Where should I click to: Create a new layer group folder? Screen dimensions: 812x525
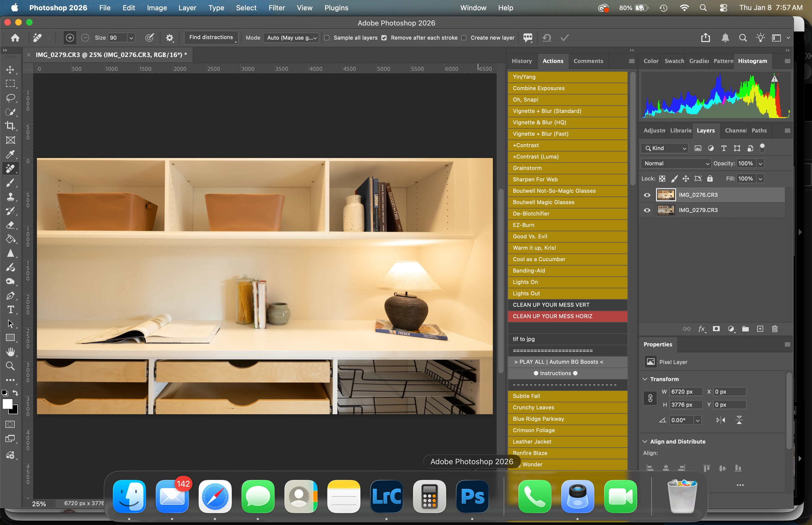[746, 329]
